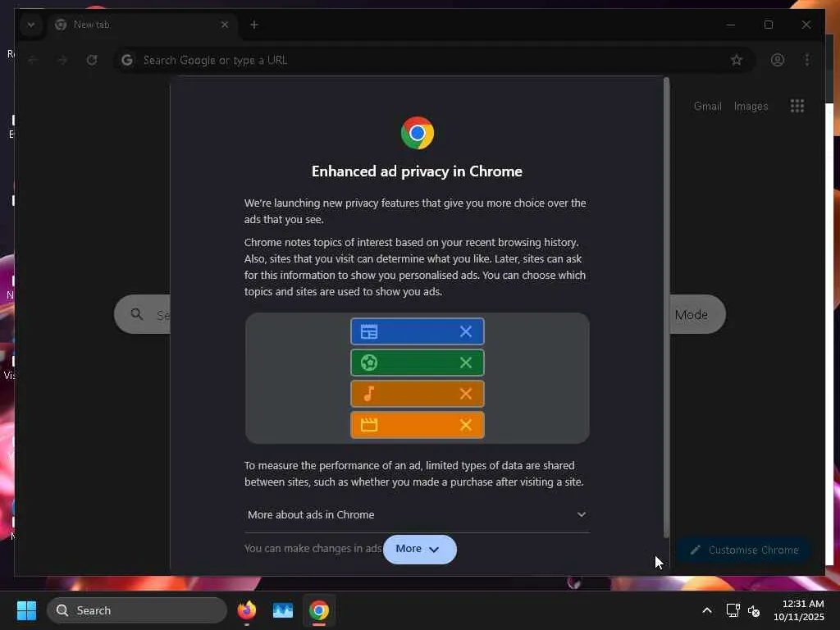Open the Chrome three-dot menu
The height and width of the screenshot is (630, 840).
pos(807,60)
